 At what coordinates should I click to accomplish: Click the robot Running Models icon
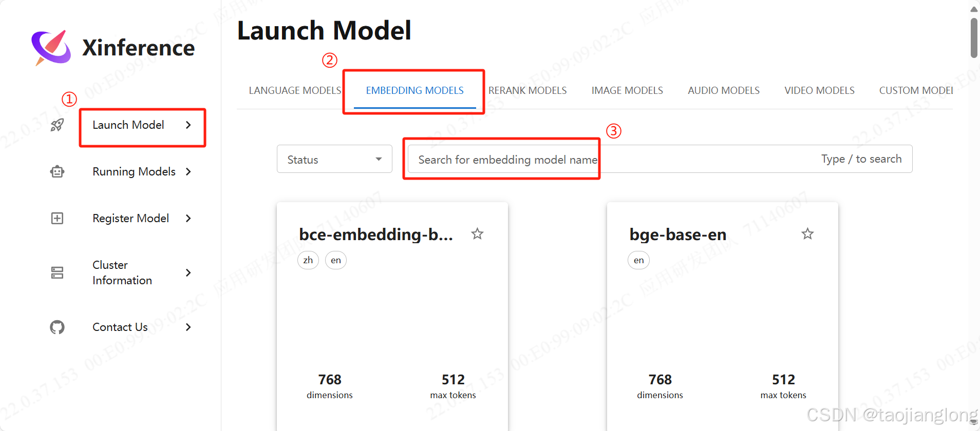57,171
